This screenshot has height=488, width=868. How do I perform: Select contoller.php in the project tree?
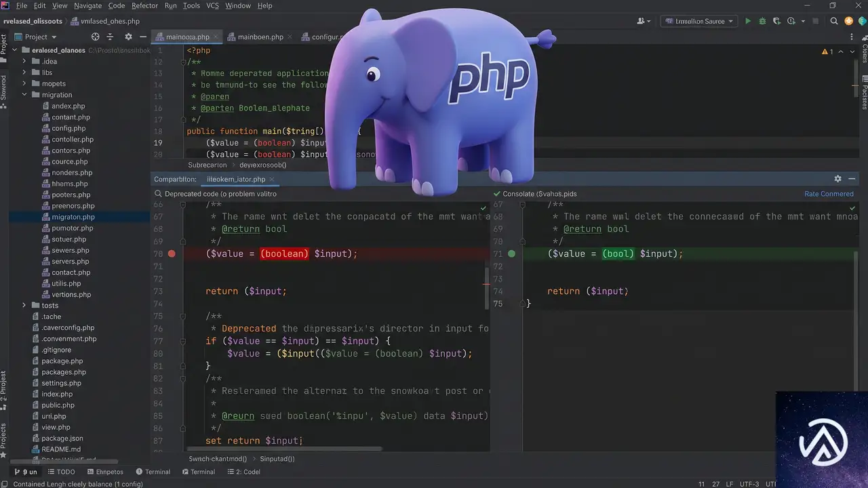point(73,140)
